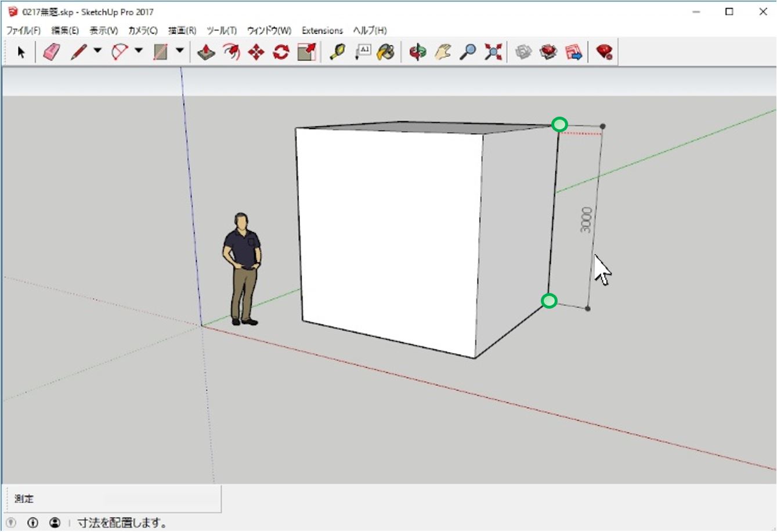Image resolution: width=777 pixels, height=532 pixels.
Task: Click the sign-in person status icon
Action: click(x=55, y=523)
